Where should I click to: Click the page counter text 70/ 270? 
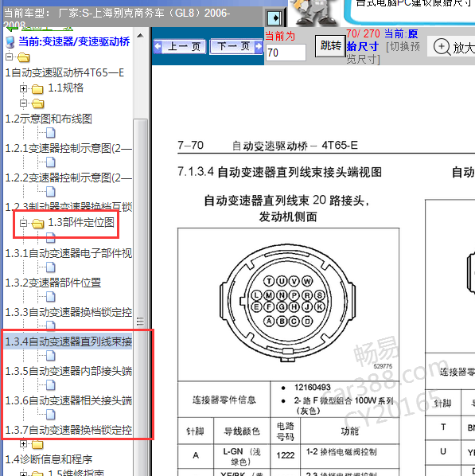coord(363,33)
